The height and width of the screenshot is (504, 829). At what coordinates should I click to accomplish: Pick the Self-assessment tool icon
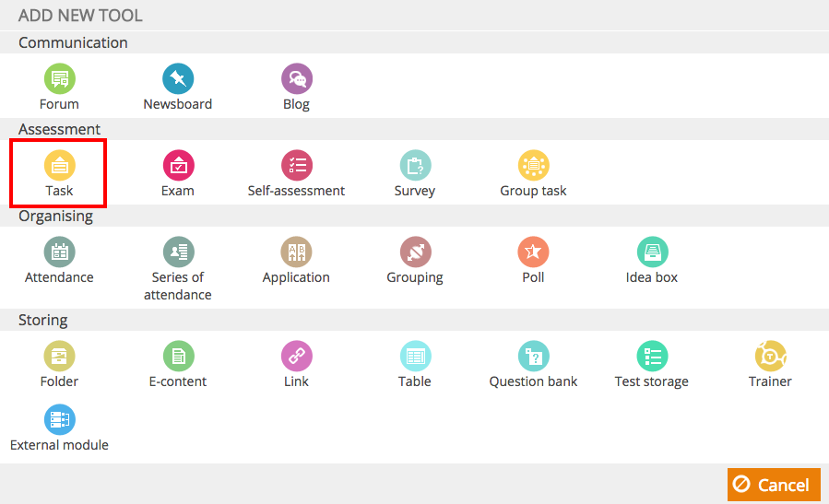297,165
